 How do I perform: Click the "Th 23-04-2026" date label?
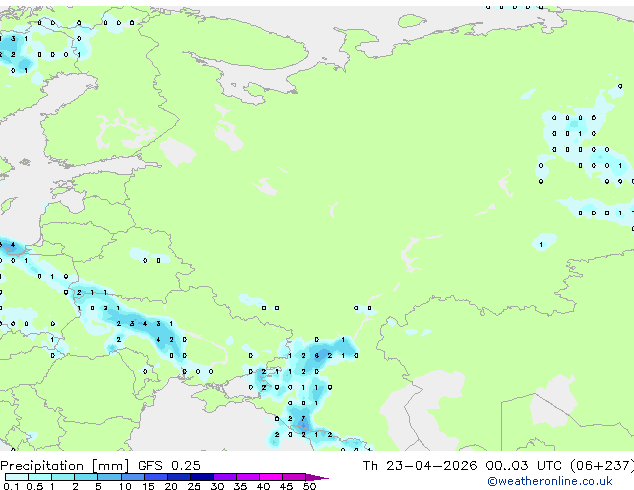pos(420,466)
